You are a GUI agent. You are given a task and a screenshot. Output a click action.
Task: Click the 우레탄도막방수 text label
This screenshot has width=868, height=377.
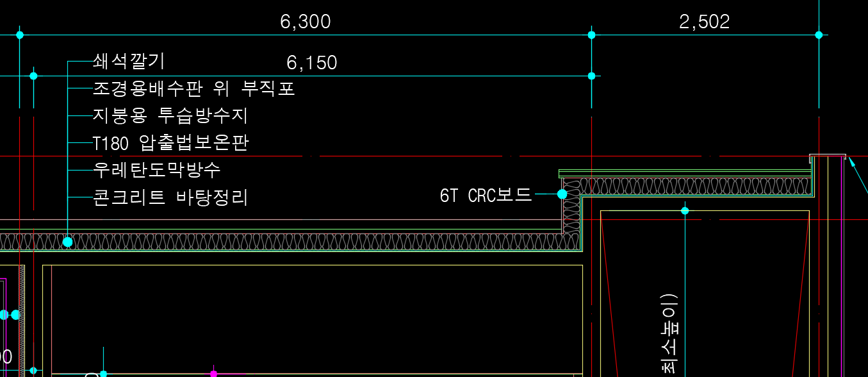pos(156,170)
